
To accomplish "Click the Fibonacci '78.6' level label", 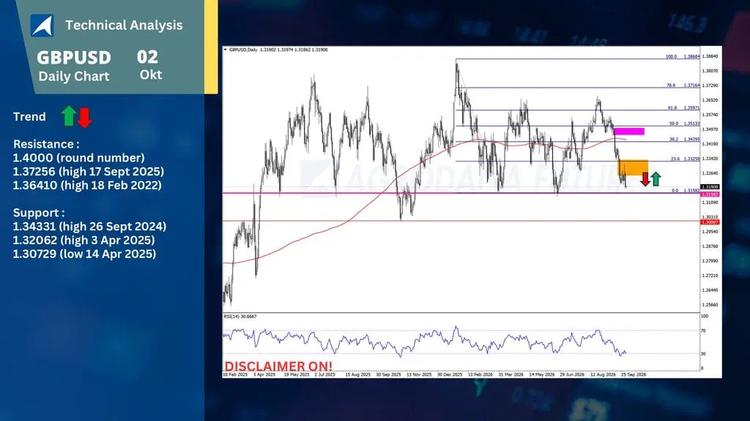I will click(671, 85).
